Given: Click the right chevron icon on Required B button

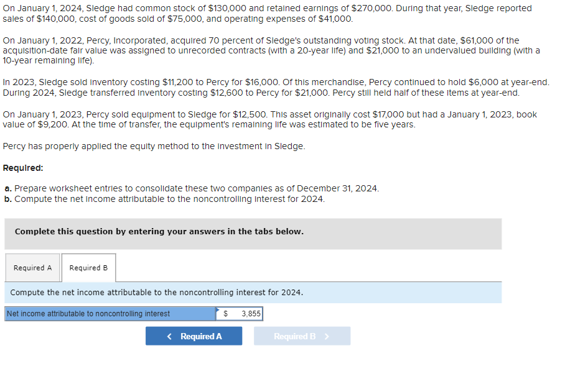Looking at the screenshot, I should pos(327,336).
